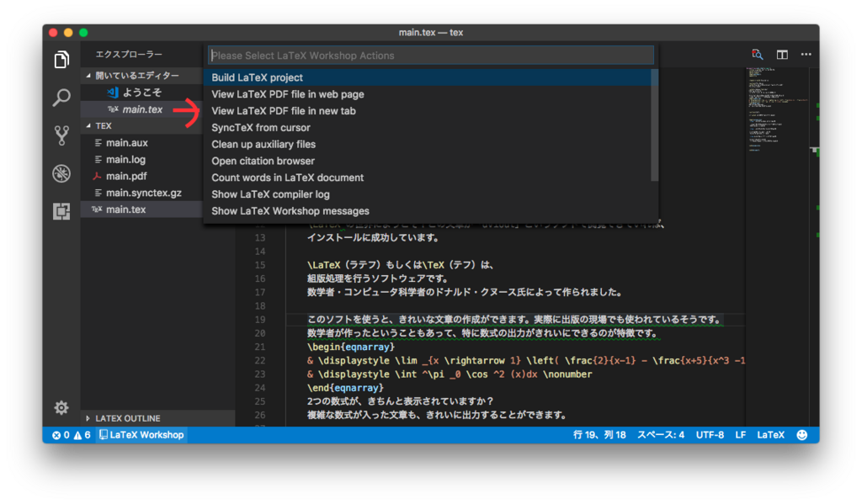
Task: Click the action list scrollbar
Action: pos(654,125)
